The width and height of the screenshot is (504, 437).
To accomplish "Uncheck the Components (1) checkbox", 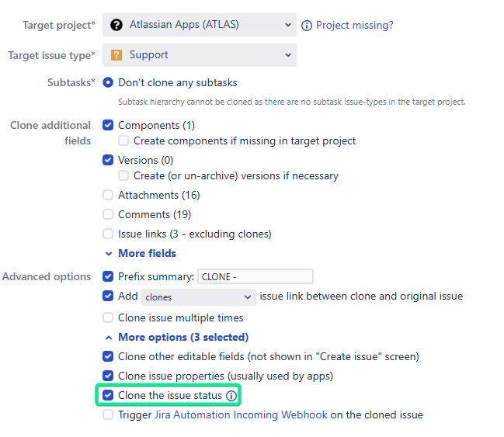I will pyautogui.click(x=108, y=125).
